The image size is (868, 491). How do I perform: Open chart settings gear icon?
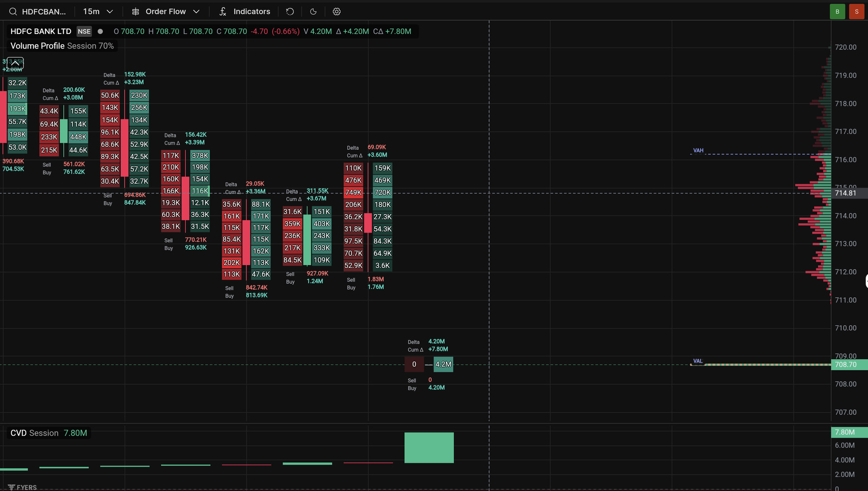(x=337, y=12)
